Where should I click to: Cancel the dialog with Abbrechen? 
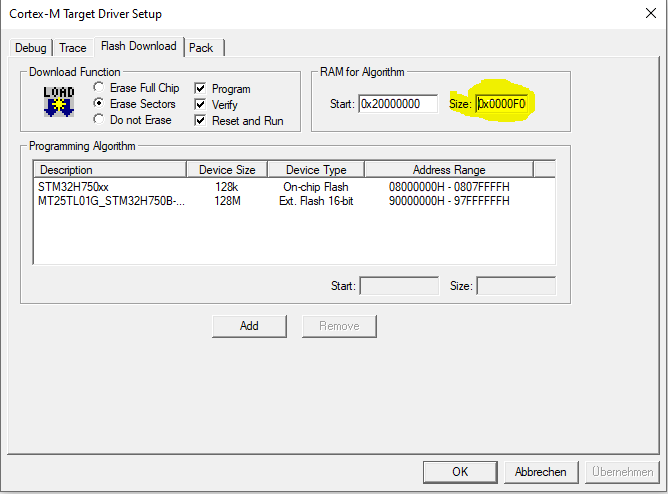coord(541,472)
